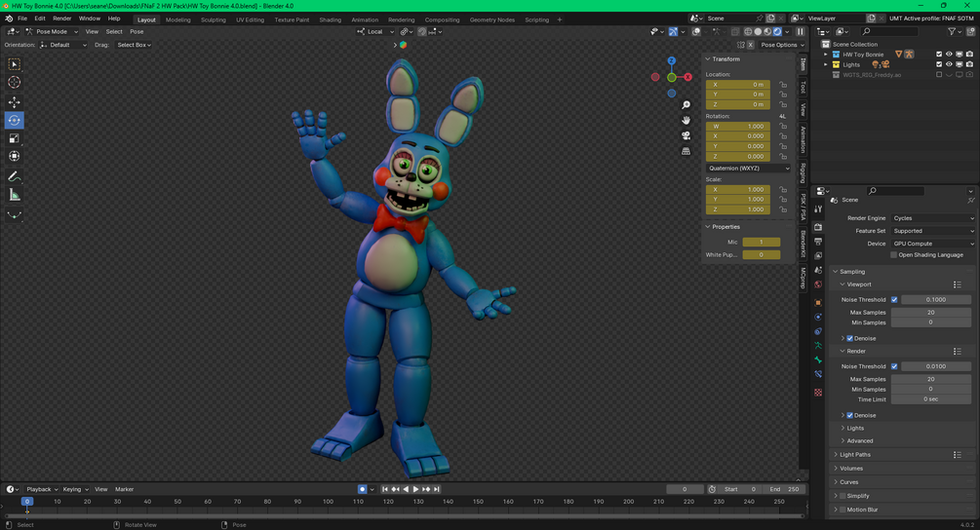
Task: Click the camera view icon in viewport
Action: coord(686,135)
